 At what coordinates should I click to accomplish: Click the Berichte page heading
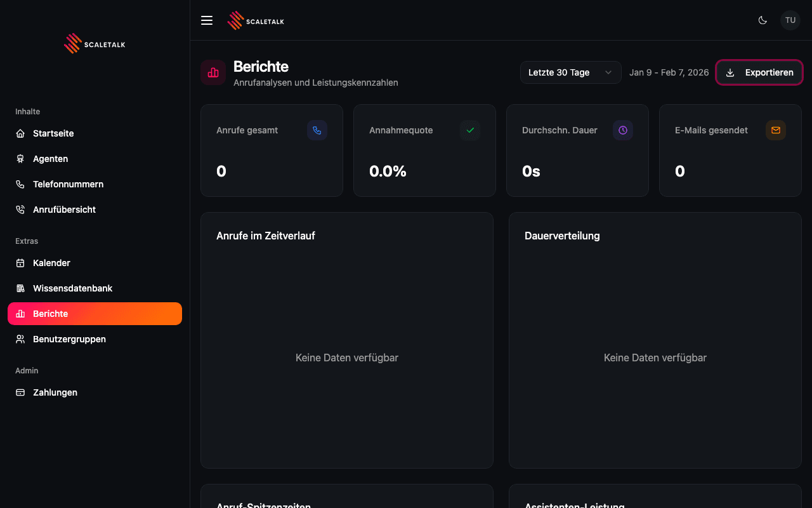[x=261, y=67]
